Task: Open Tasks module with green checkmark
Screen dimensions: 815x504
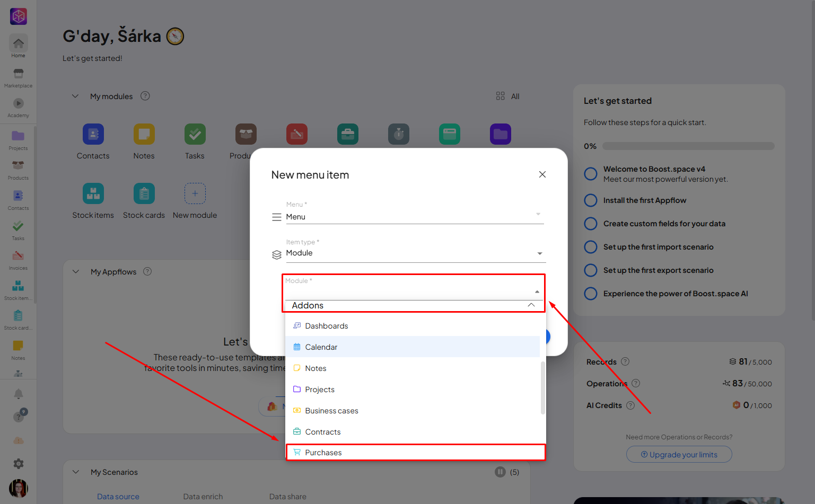Action: 195,135
